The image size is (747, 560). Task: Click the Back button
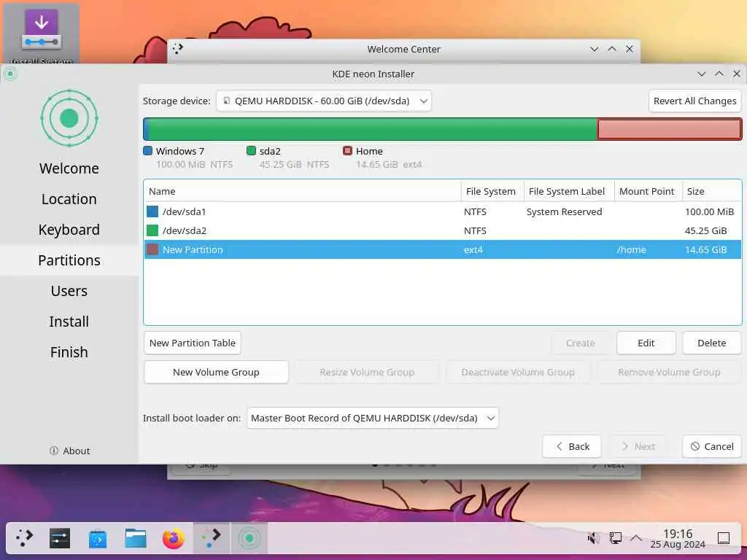(572, 446)
